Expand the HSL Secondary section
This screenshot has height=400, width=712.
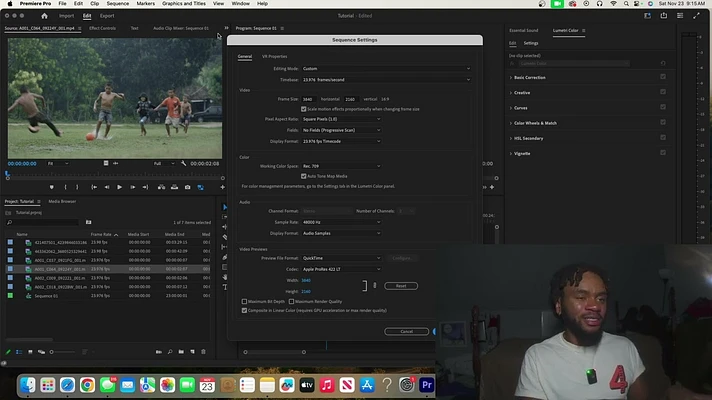coord(511,138)
